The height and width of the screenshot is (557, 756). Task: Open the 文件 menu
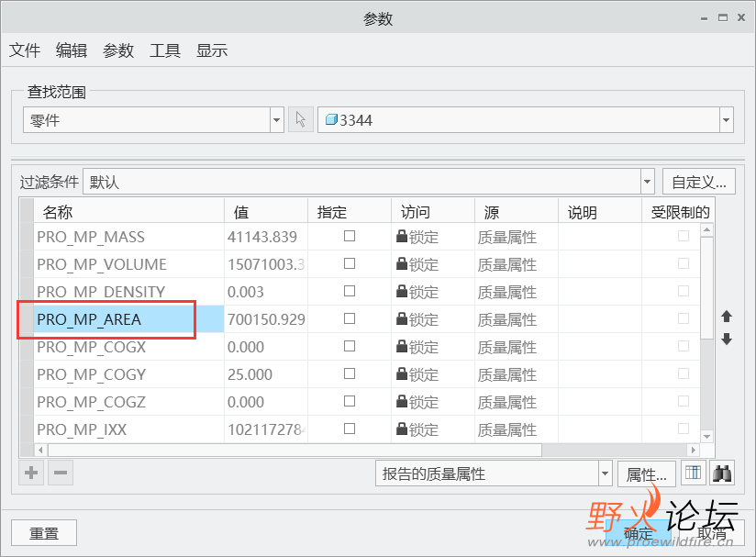25,50
